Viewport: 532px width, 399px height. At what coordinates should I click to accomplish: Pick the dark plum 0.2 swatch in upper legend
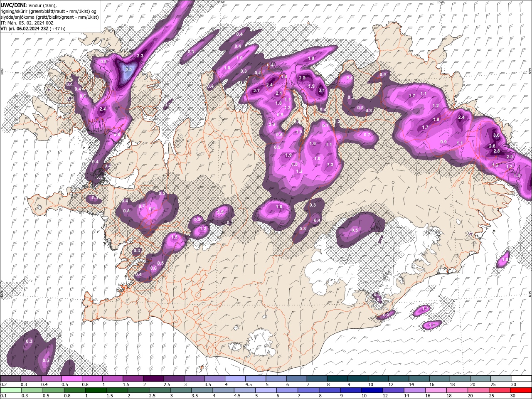pyautogui.click(x=10, y=379)
